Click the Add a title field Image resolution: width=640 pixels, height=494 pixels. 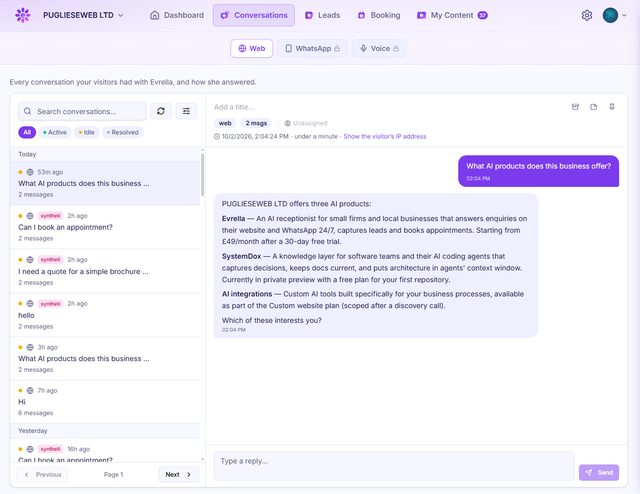234,107
